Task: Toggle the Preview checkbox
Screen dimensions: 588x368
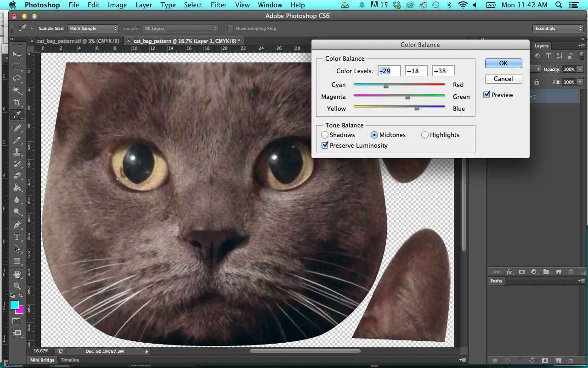Action: (486, 95)
